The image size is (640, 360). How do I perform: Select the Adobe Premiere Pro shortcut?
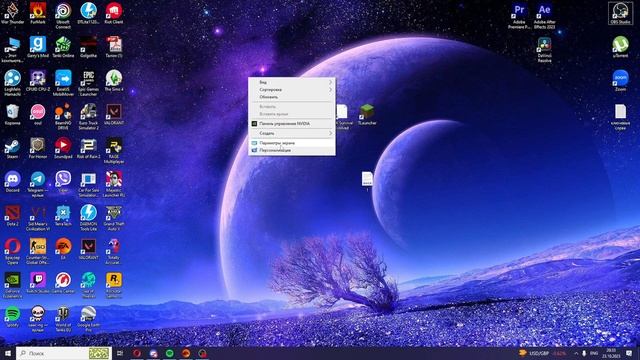click(519, 16)
